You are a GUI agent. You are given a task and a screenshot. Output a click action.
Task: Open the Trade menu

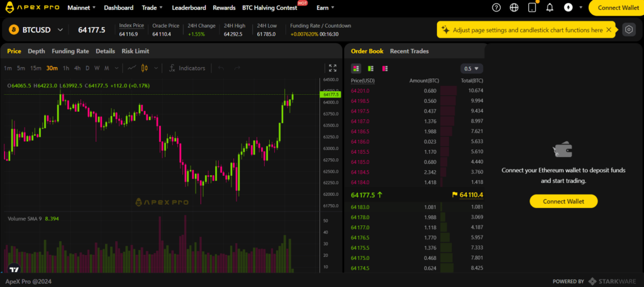152,8
